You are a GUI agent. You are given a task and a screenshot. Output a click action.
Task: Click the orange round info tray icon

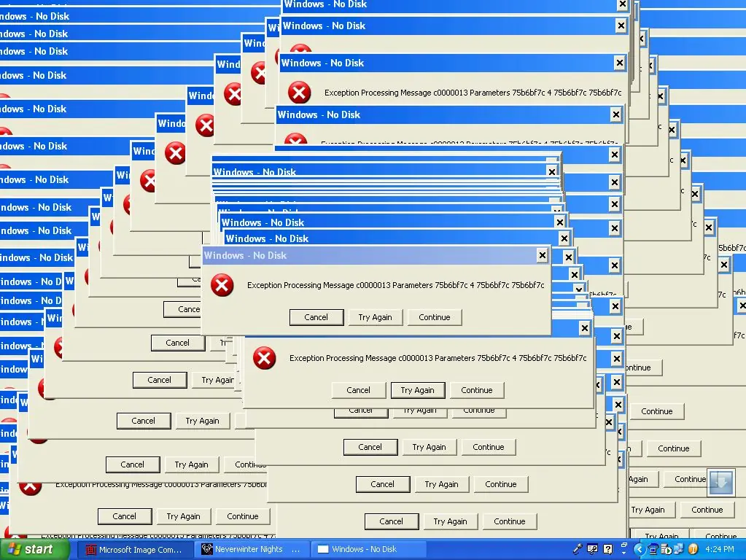click(x=693, y=550)
